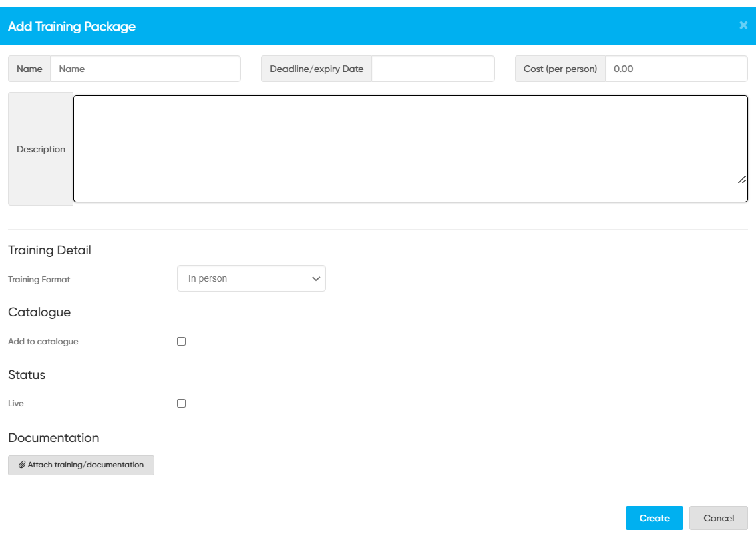
Task: Focus the Deadline/expiry Date field
Action: coord(433,69)
